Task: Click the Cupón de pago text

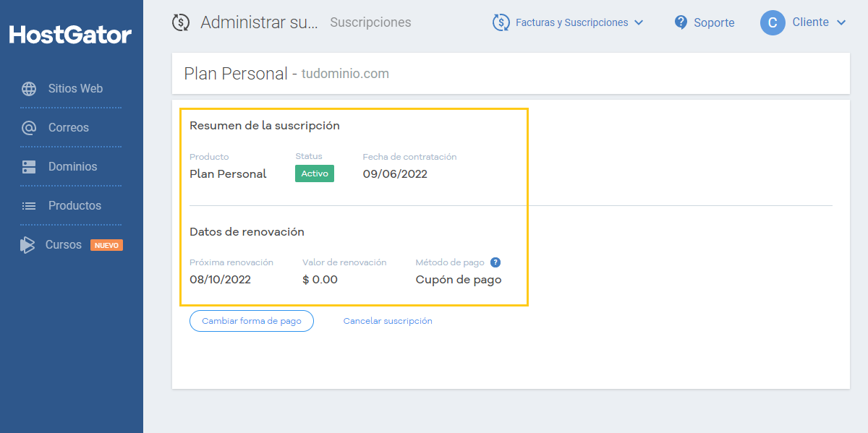Action: point(459,280)
